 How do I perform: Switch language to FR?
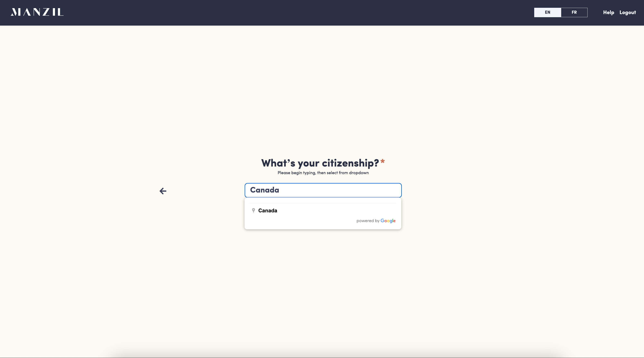tap(574, 12)
